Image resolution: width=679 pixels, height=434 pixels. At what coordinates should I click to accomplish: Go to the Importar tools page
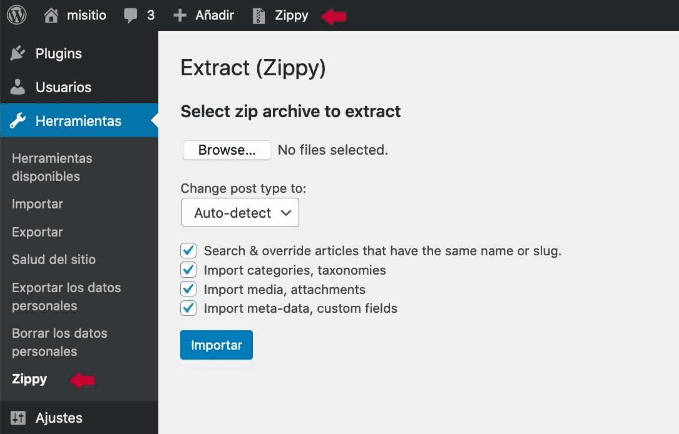pos(37,204)
